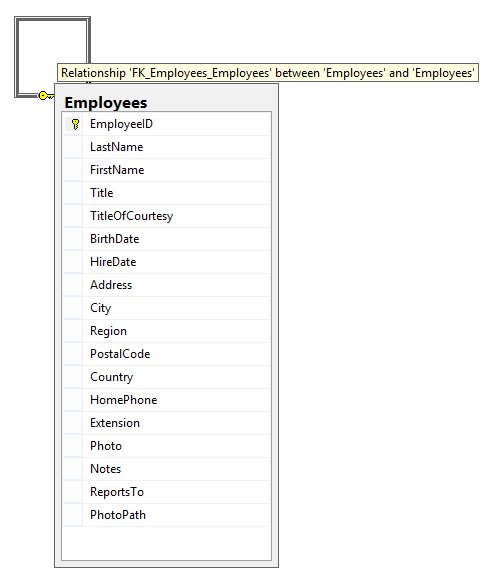This screenshot has height=577, width=492.
Task: Choose the Country column row
Action: (167, 377)
